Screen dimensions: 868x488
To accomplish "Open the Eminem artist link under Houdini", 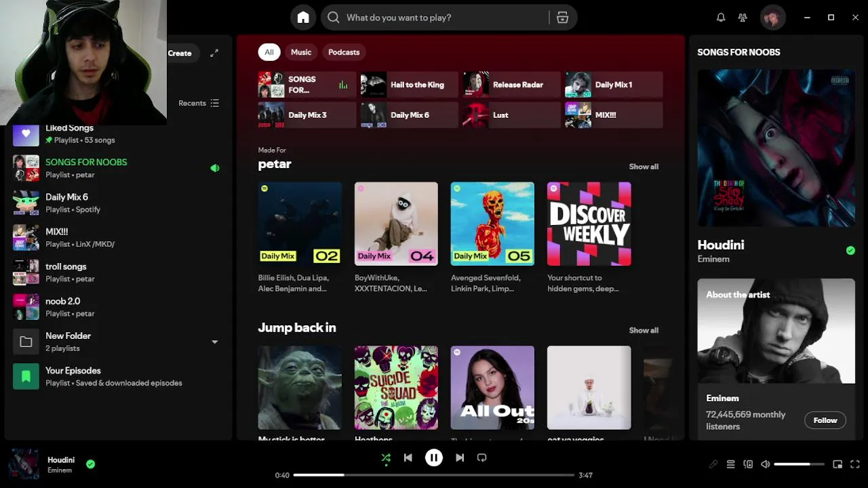I will coord(713,259).
